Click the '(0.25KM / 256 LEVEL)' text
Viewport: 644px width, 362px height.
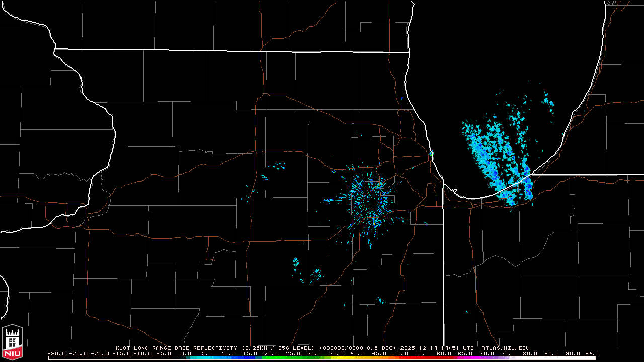point(278,348)
